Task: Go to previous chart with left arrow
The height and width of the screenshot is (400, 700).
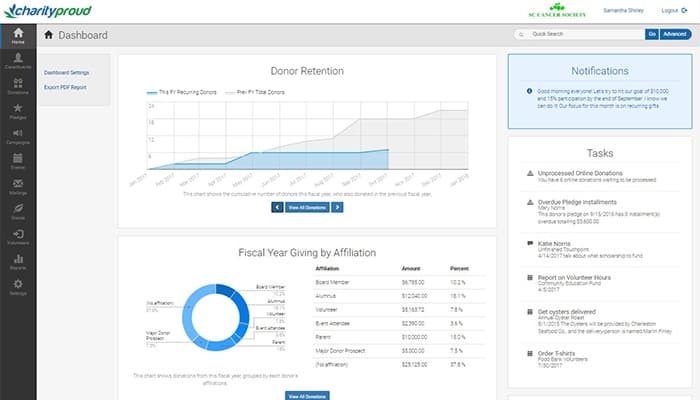Action: 276,207
